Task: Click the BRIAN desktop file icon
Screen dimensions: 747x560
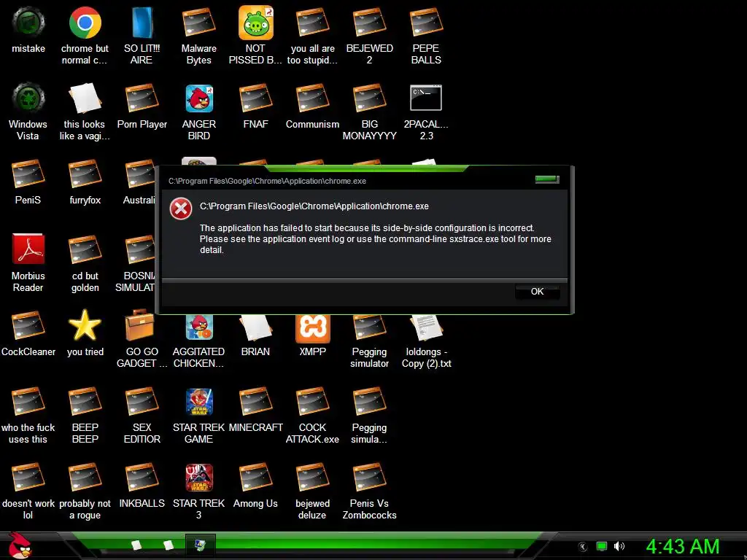Action: [256, 335]
